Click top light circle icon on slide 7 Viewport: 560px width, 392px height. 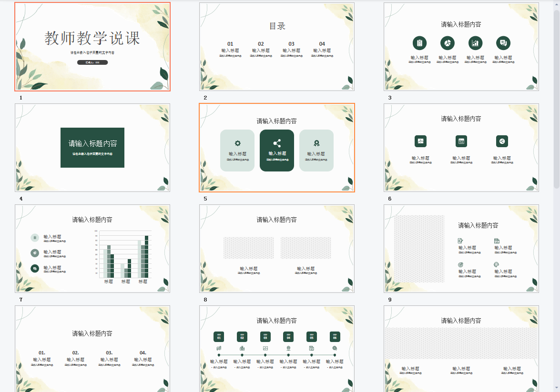(x=35, y=237)
